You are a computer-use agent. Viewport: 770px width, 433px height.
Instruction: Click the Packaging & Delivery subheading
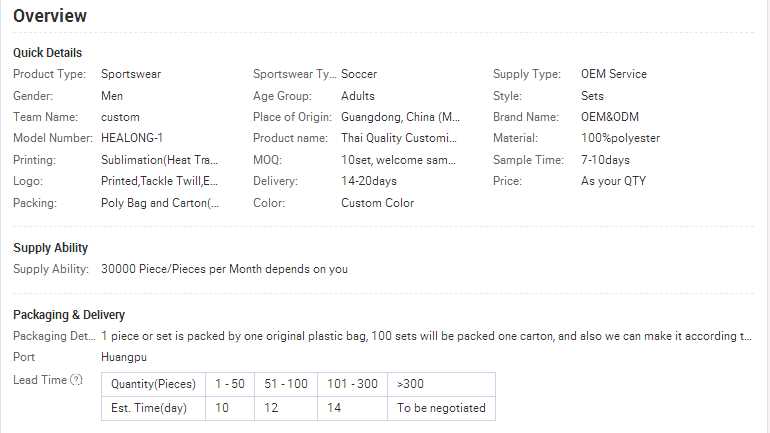coord(69,315)
